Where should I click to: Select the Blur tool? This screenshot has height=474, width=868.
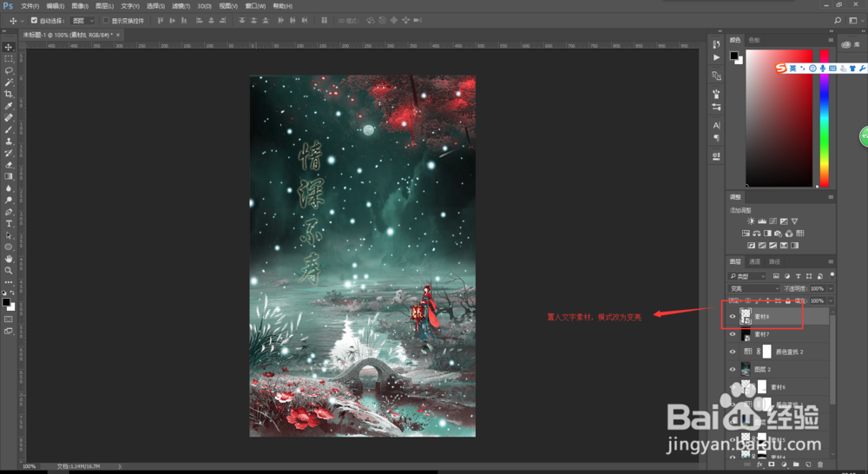point(9,188)
